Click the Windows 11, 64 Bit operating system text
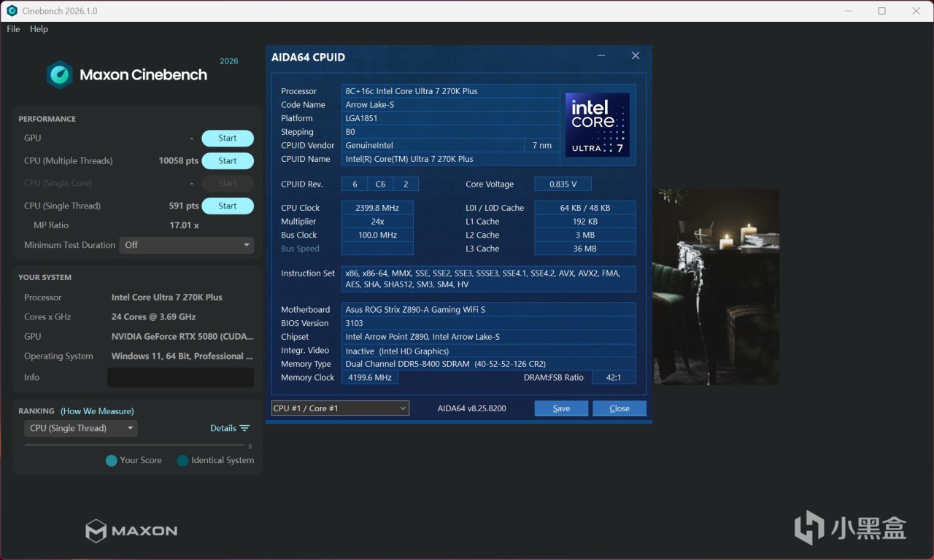Screen dimensions: 934x560 click(182, 357)
